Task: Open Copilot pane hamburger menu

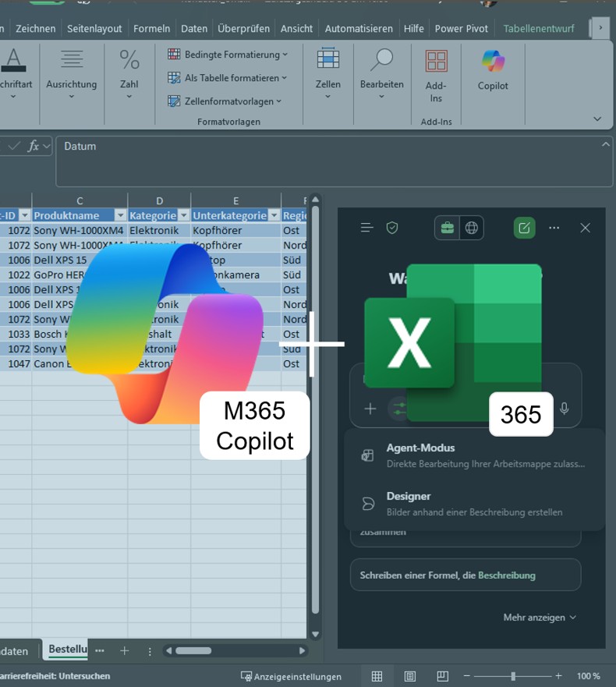Action: (366, 228)
